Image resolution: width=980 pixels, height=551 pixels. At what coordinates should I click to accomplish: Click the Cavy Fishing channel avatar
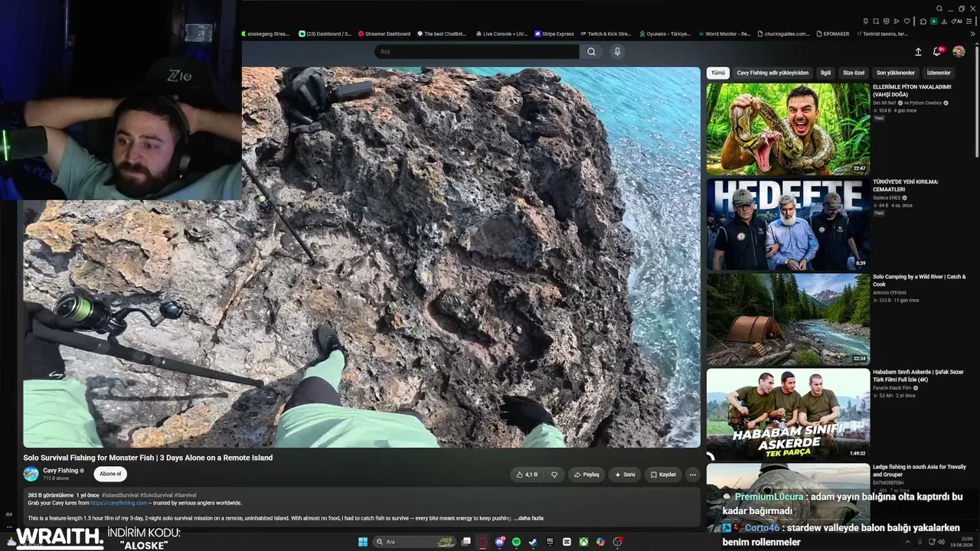[31, 474]
